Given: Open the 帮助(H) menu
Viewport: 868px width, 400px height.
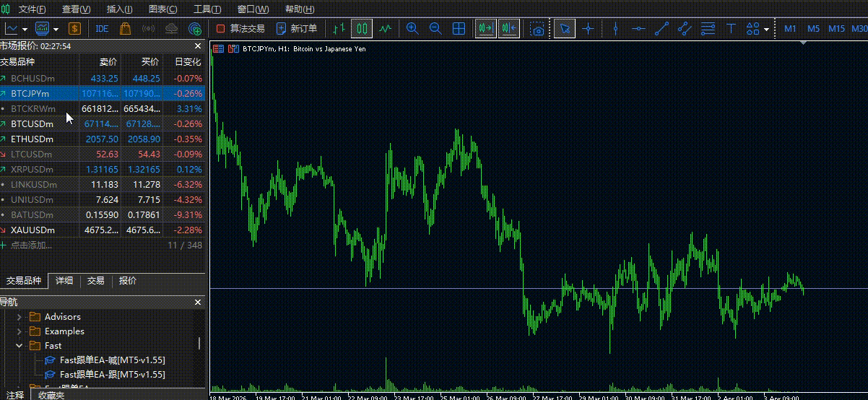Looking at the screenshot, I should click(x=300, y=9).
